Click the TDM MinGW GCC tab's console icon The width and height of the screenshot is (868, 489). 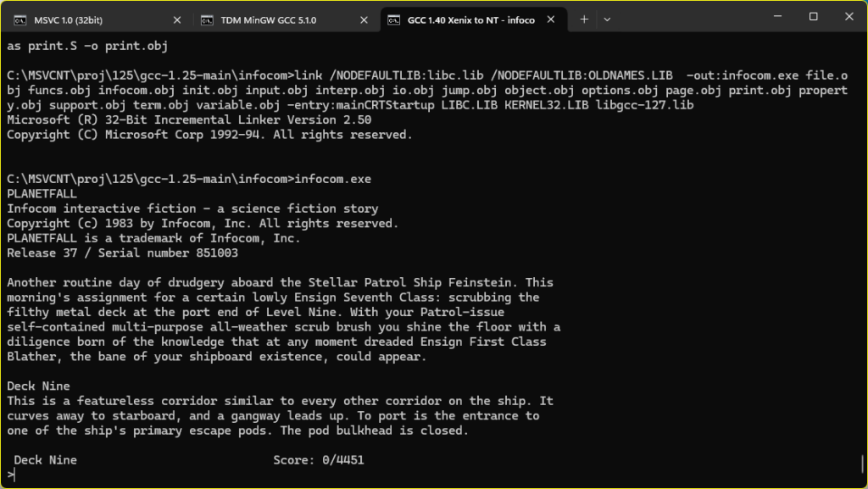point(205,19)
